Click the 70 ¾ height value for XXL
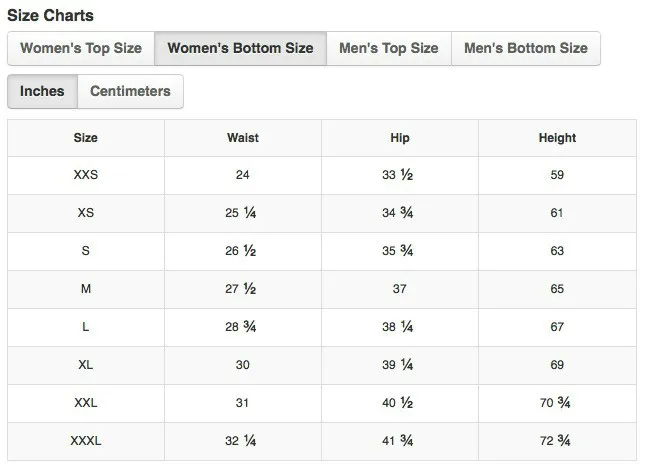This screenshot has width=645, height=468. (555, 403)
